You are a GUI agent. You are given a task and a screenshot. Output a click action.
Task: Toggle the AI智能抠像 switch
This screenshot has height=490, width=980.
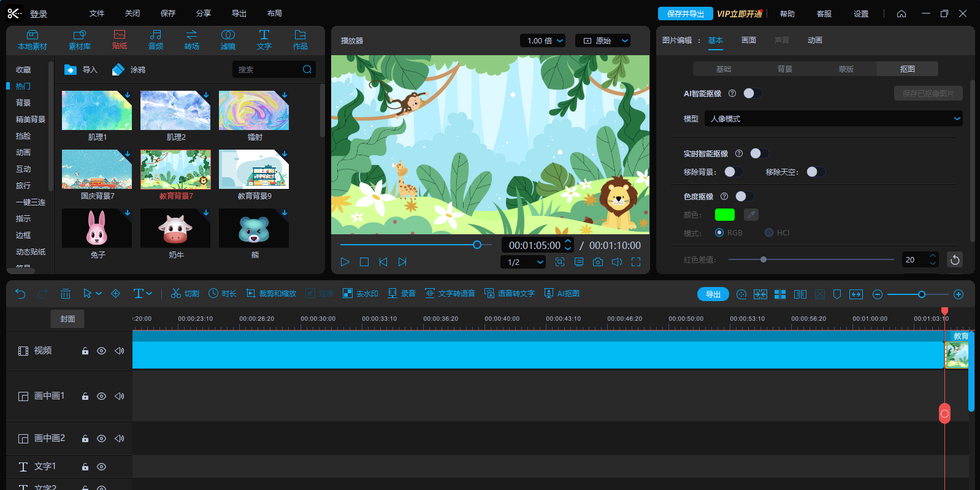pyautogui.click(x=752, y=93)
